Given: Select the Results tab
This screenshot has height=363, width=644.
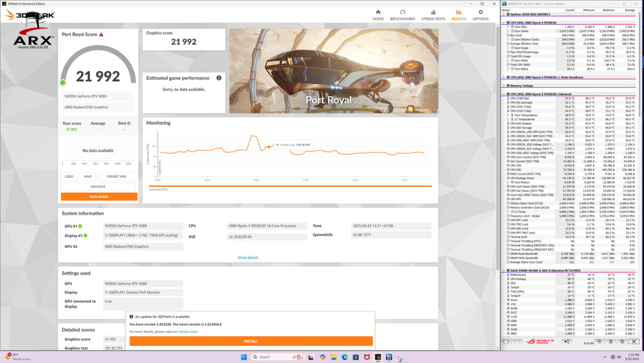Looking at the screenshot, I should tap(459, 15).
